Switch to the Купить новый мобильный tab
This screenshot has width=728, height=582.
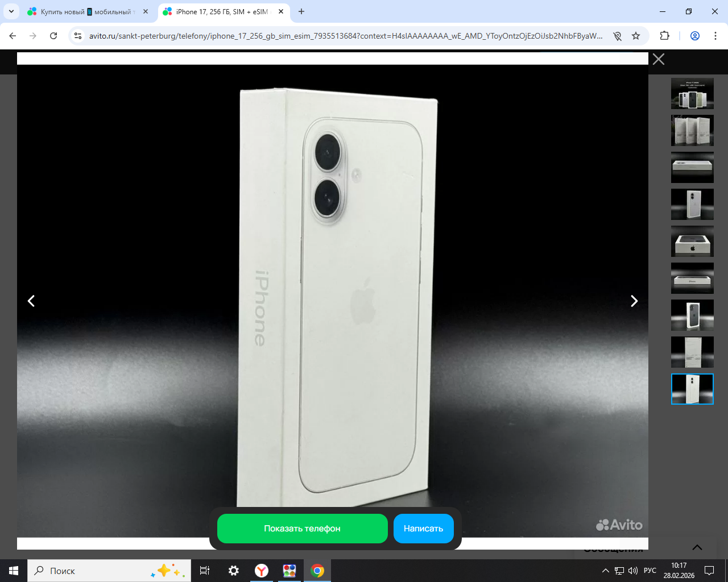(x=88, y=11)
